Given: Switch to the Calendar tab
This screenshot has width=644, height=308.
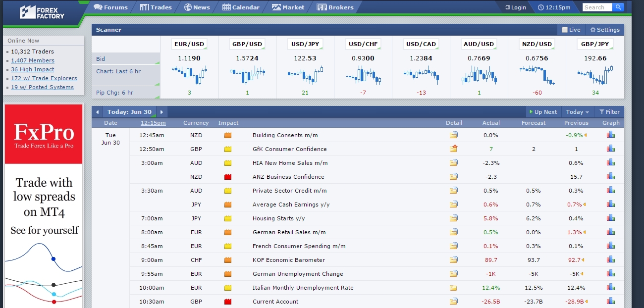Looking at the screenshot, I should coord(241,7).
